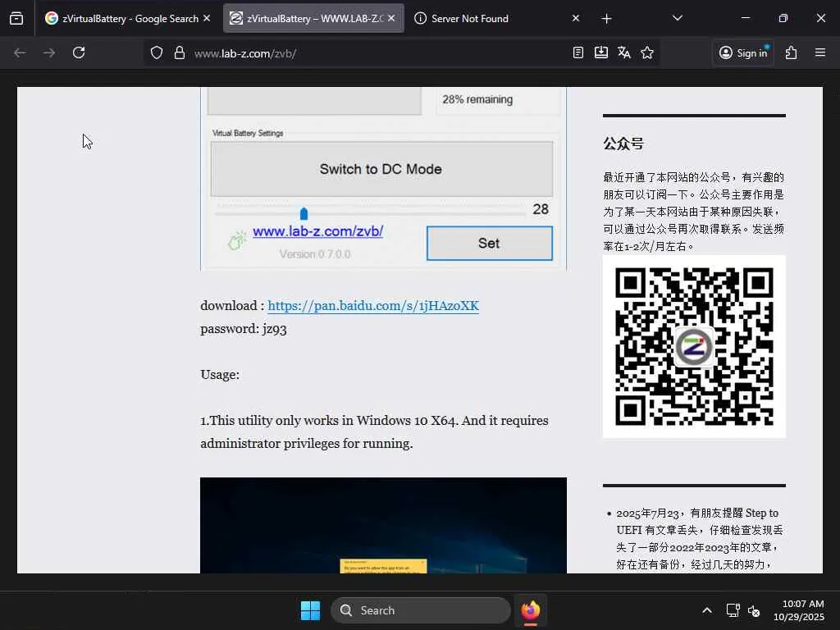This screenshot has height=630, width=840.
Task: Open tracking protection shield icon
Action: [157, 53]
